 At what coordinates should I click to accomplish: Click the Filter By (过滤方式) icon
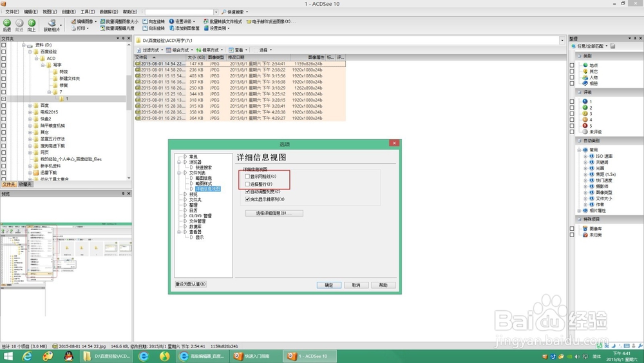pyautogui.click(x=139, y=50)
